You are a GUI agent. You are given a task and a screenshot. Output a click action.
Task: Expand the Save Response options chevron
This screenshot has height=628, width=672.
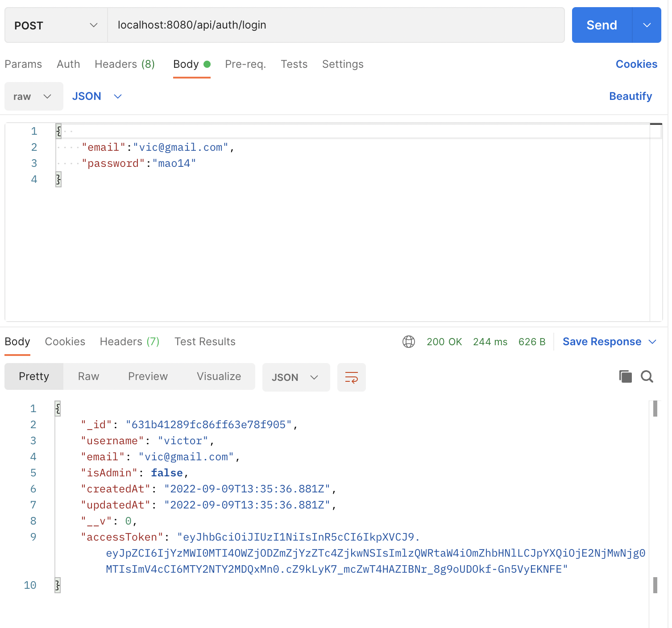pyautogui.click(x=653, y=342)
